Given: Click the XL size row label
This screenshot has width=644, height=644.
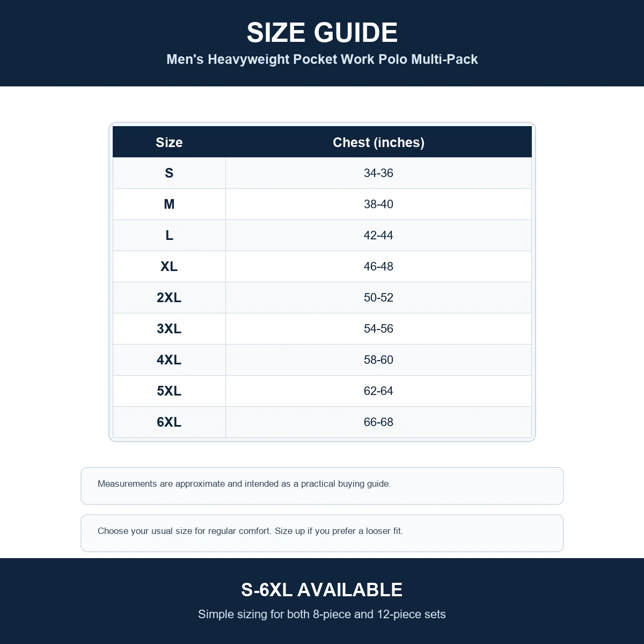Looking at the screenshot, I should coord(169,266).
